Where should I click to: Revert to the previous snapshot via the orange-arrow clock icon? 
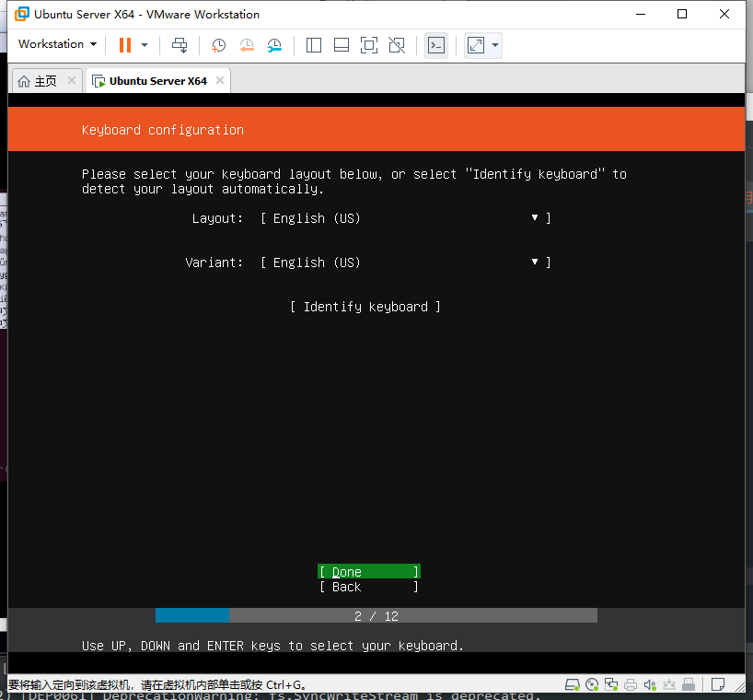click(247, 45)
